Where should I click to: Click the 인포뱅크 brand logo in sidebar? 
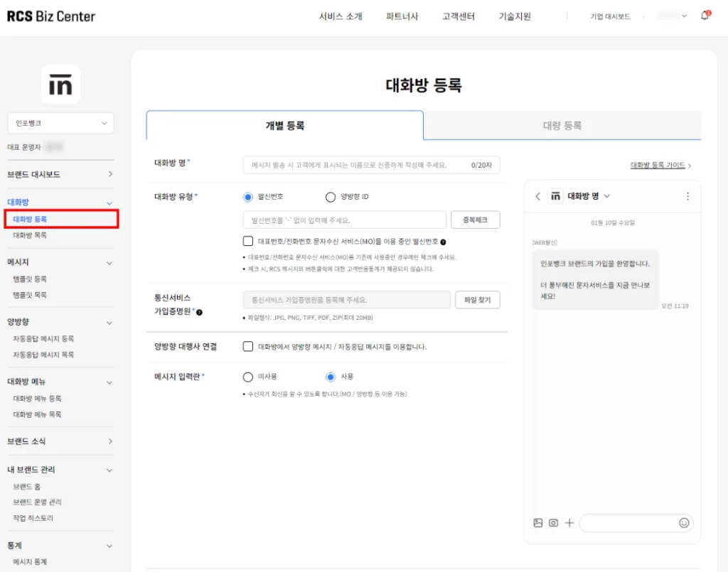coord(61,85)
